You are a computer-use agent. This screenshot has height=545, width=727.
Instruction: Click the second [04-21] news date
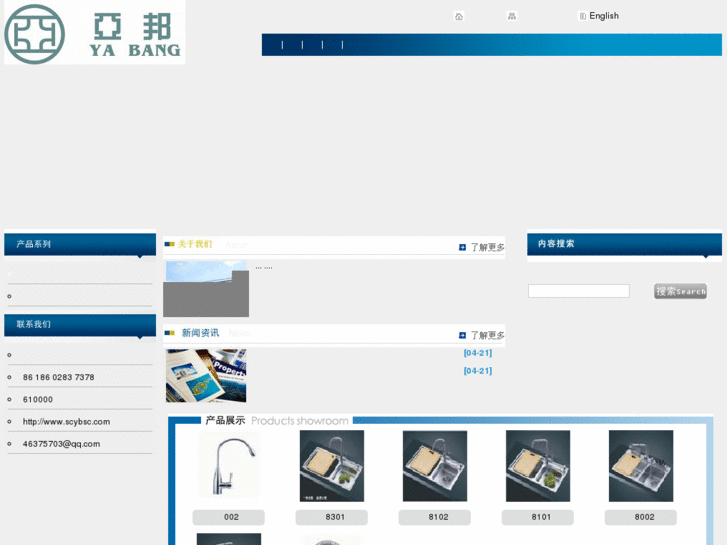pos(478,371)
